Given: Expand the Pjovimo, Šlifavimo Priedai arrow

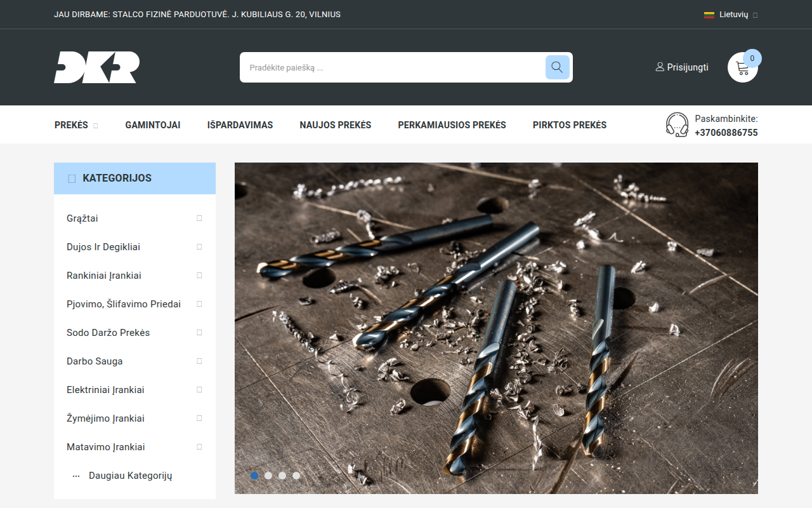Looking at the screenshot, I should tap(199, 304).
